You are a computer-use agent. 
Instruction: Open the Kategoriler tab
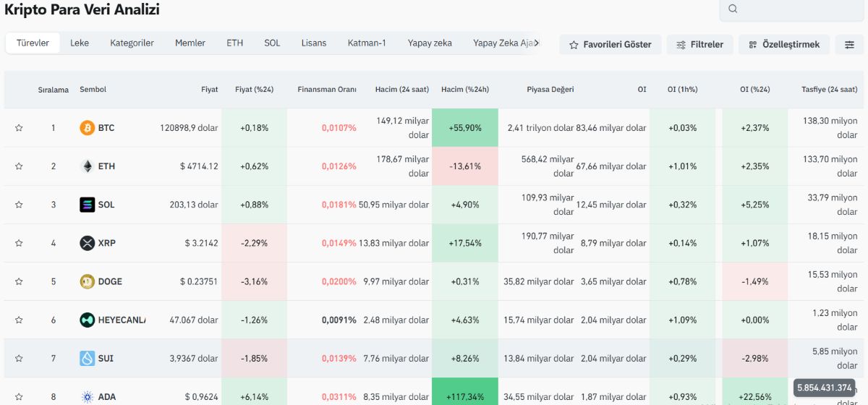pos(132,43)
